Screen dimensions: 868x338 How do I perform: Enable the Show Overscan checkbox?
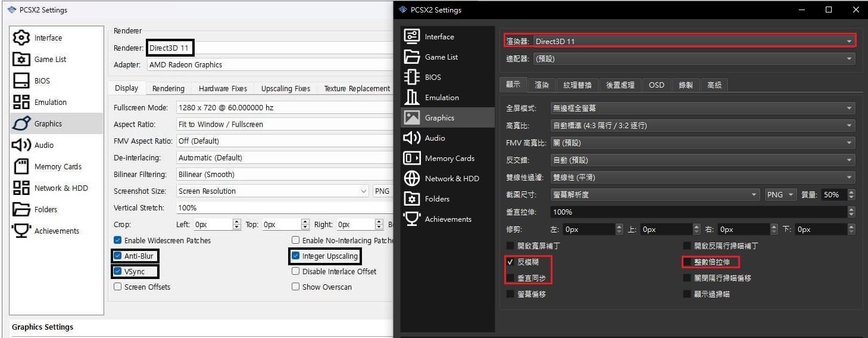click(295, 287)
